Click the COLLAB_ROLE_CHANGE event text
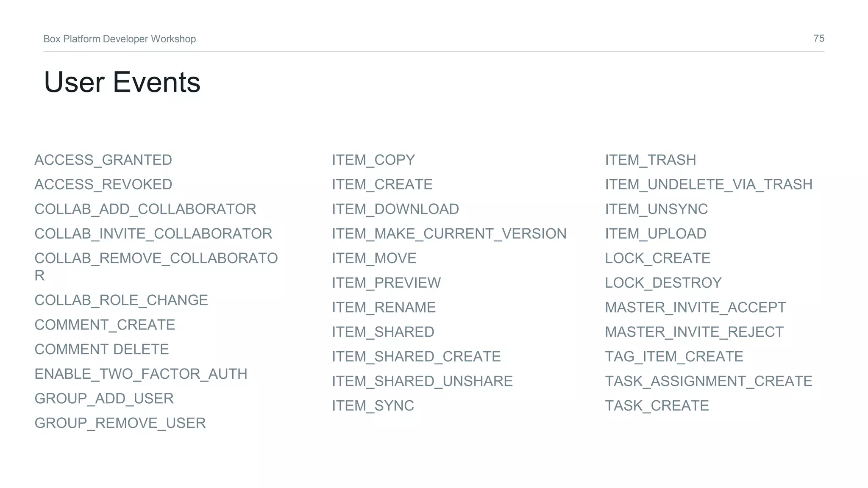 (x=121, y=300)
